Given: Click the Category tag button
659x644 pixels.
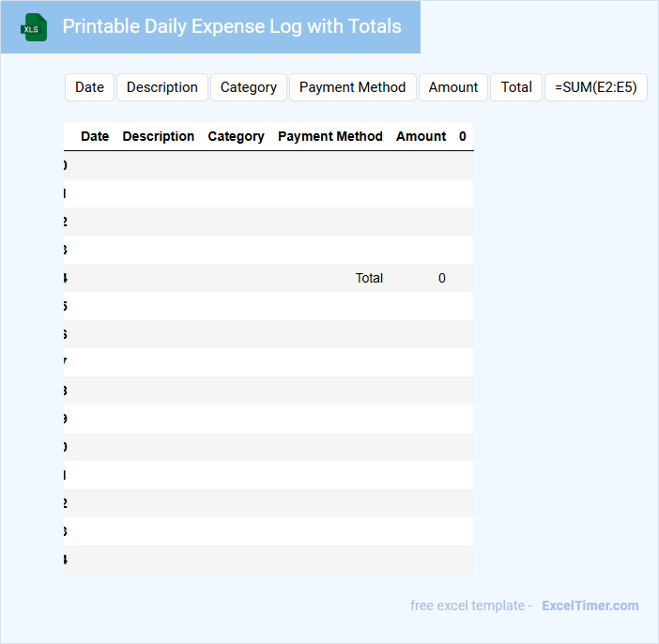Looking at the screenshot, I should coord(249,87).
